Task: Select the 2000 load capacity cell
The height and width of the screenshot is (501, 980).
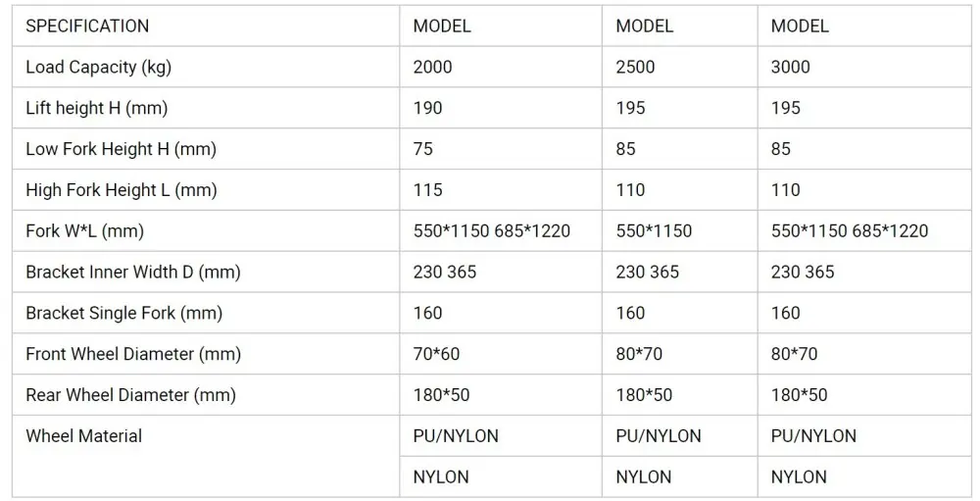Action: coord(434,68)
